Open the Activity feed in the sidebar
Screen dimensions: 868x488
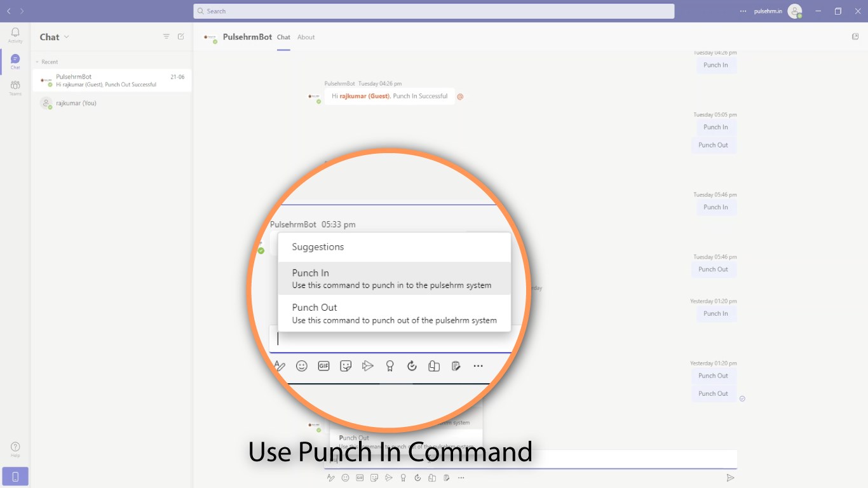click(15, 35)
